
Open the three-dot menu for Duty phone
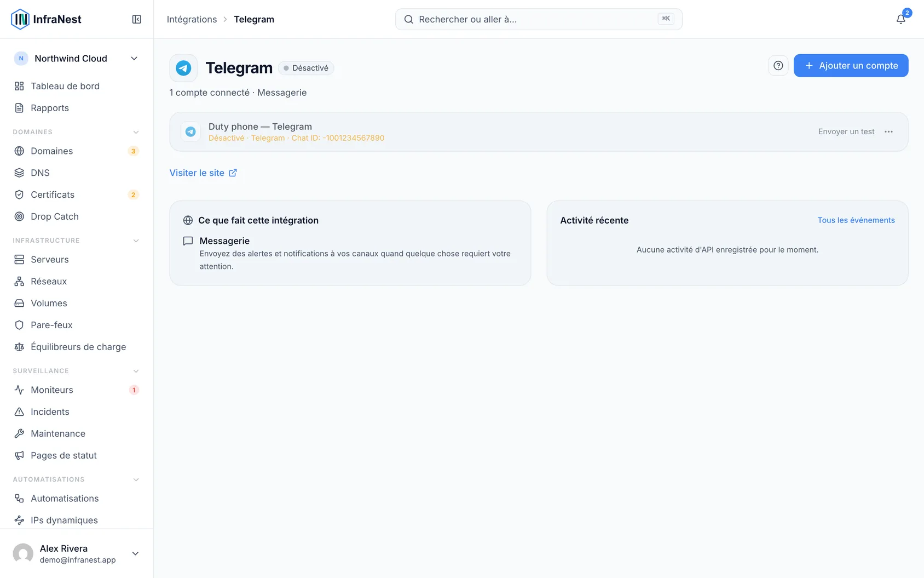point(888,131)
